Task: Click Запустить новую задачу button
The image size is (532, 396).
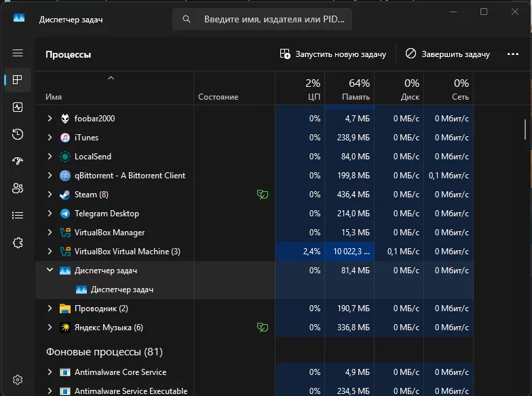Action: pyautogui.click(x=333, y=54)
